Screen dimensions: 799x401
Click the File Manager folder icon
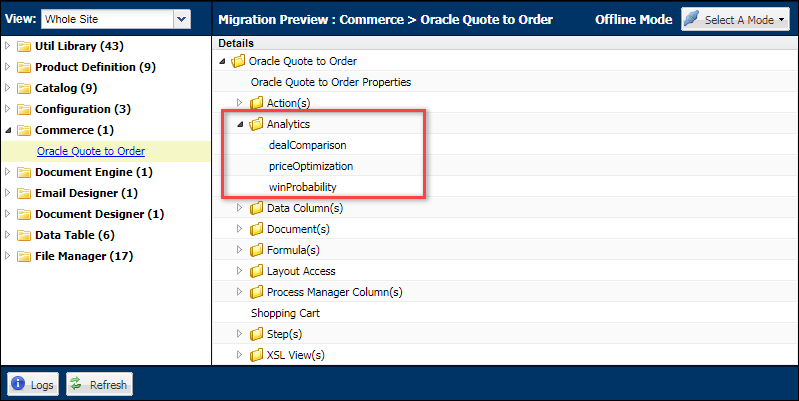point(23,256)
